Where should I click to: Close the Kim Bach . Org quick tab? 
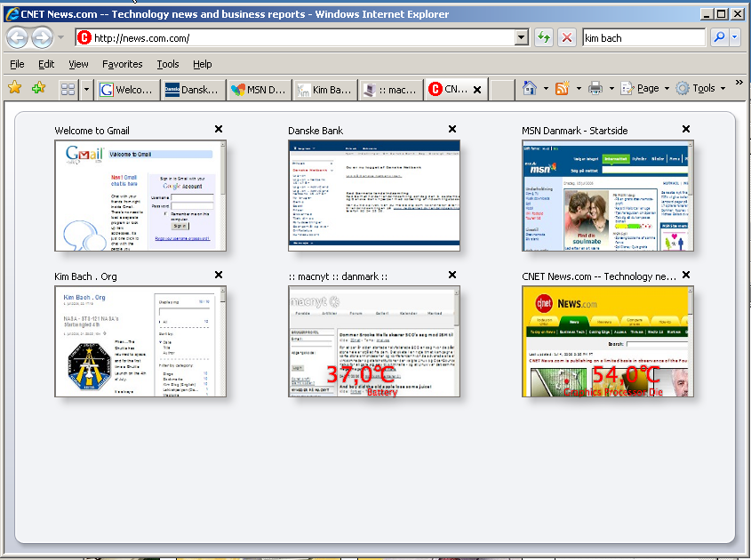pyautogui.click(x=219, y=275)
